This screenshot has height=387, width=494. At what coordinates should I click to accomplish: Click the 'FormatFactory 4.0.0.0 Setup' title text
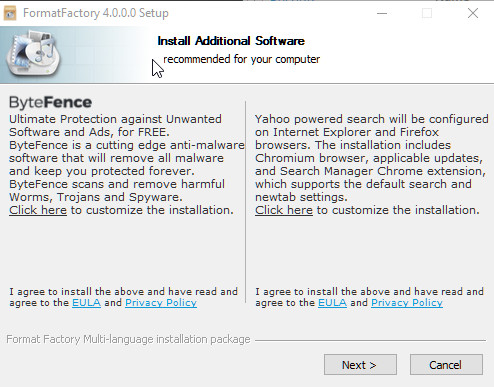(x=96, y=13)
